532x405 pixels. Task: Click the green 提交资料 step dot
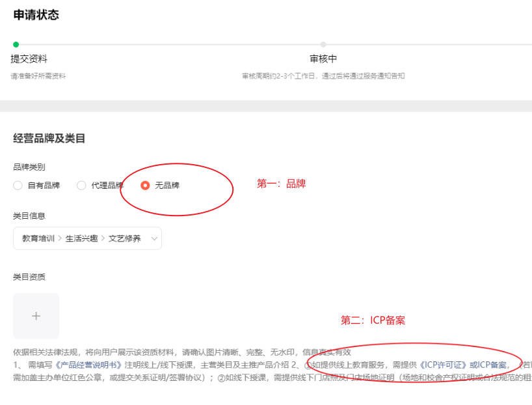[16, 45]
